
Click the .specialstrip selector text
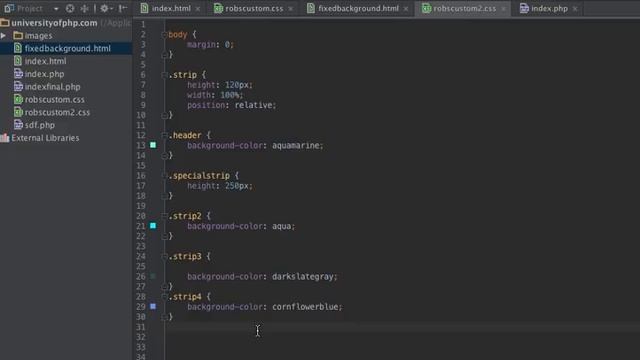click(x=199, y=176)
